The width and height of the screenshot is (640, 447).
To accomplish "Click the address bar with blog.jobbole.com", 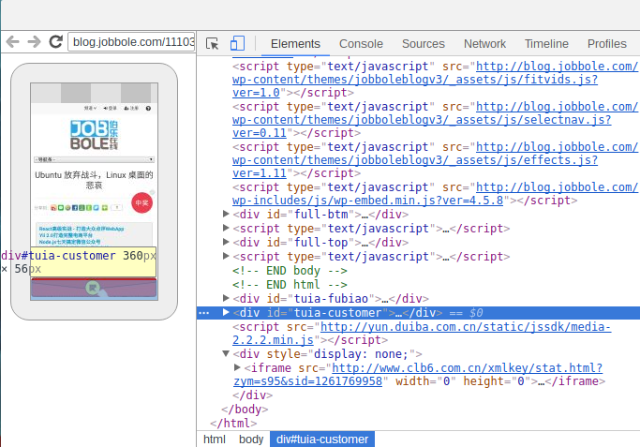I will pyautogui.click(x=131, y=42).
